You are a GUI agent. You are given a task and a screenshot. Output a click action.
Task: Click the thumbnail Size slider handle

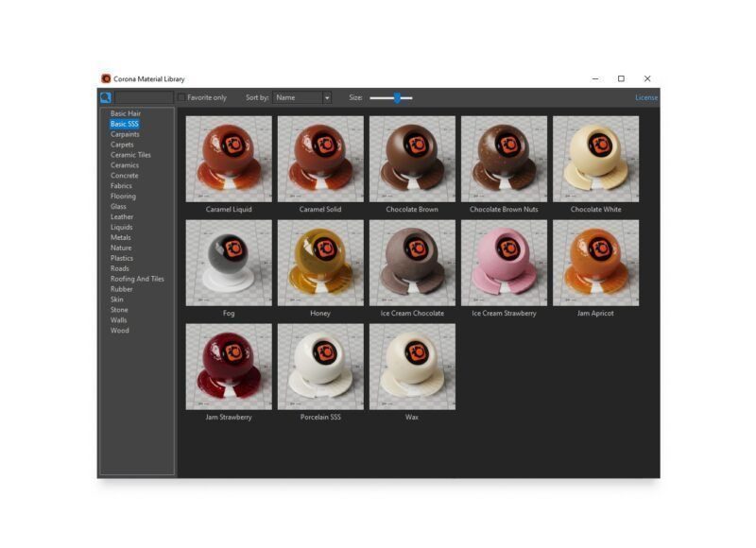coord(397,98)
